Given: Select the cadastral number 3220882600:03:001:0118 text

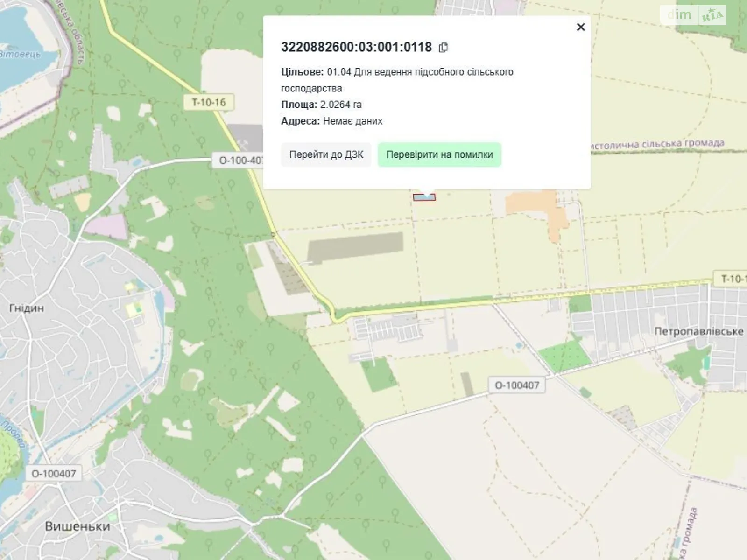Looking at the screenshot, I should [x=356, y=47].
